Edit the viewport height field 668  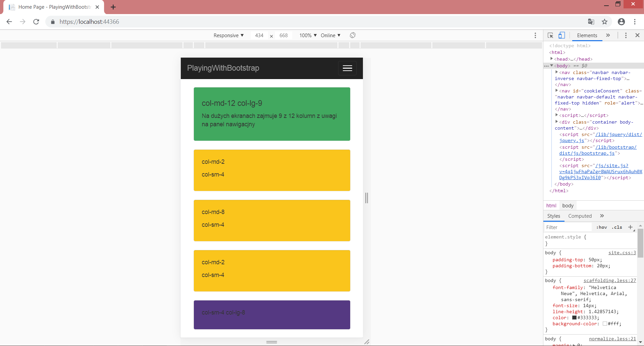pyautogui.click(x=283, y=36)
